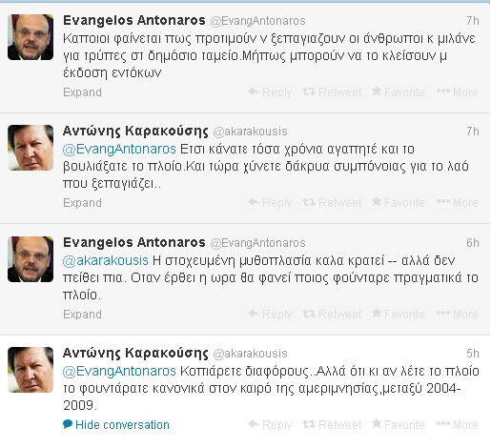Screen dimensions: 491x448
Task: Reply to the first Evangelos Antonaros tweet
Action: point(270,92)
